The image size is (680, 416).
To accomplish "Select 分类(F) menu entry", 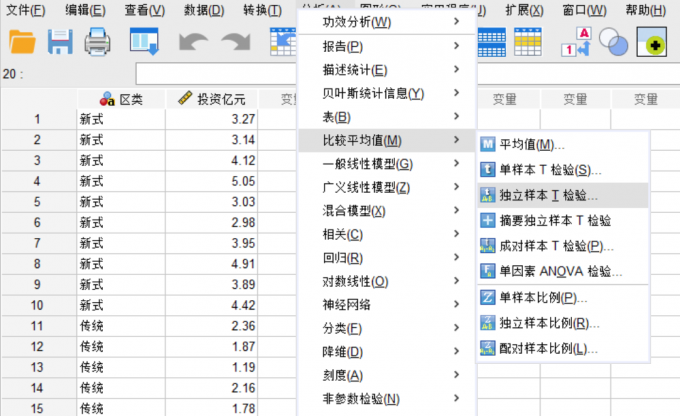I will [386, 328].
